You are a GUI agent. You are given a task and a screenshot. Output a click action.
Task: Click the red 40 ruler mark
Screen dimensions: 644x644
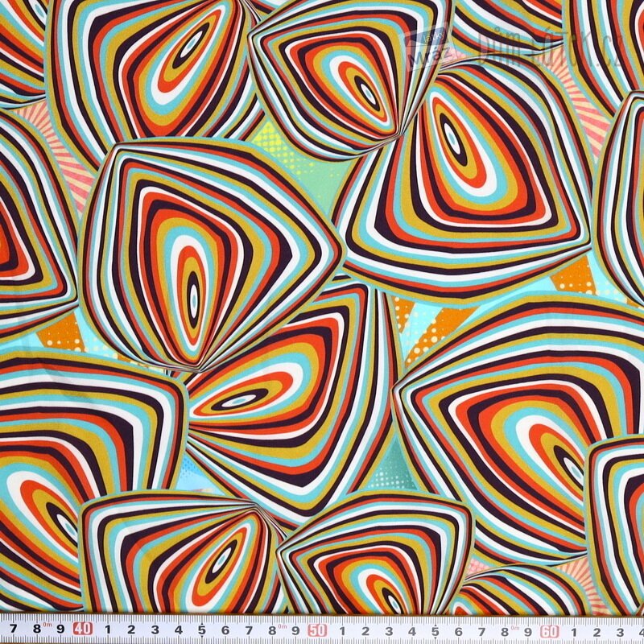(81, 629)
